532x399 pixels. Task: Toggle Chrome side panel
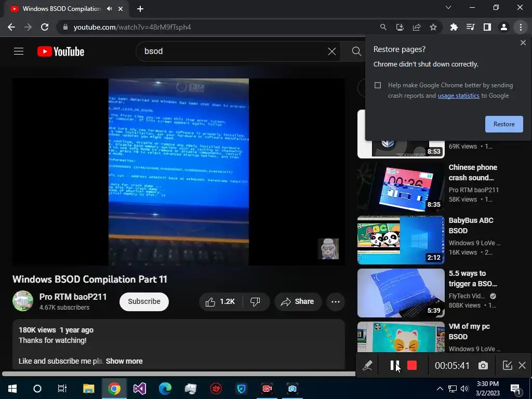(x=487, y=27)
